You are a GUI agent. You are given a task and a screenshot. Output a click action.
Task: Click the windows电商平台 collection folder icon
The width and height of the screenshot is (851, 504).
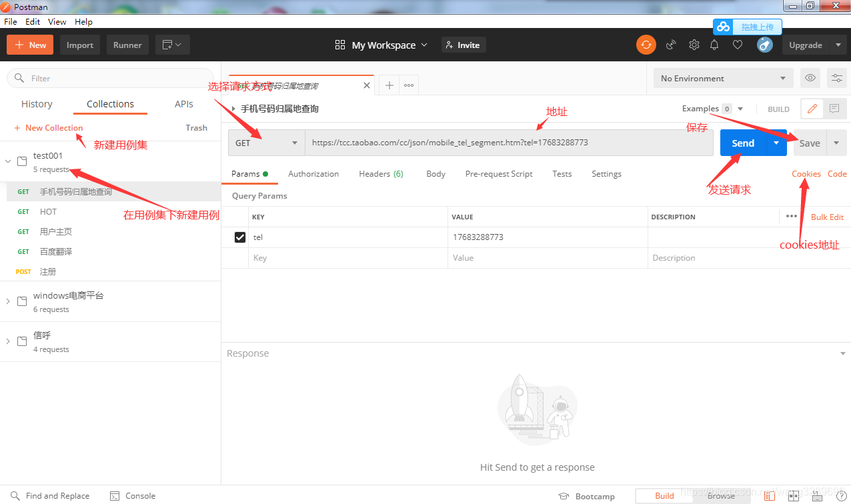click(22, 301)
